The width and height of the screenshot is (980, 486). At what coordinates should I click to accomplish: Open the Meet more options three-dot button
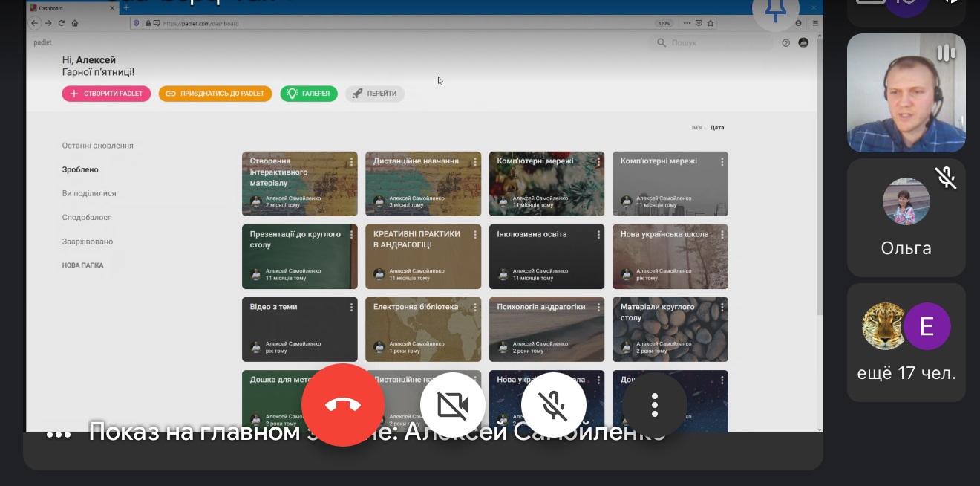tap(655, 405)
